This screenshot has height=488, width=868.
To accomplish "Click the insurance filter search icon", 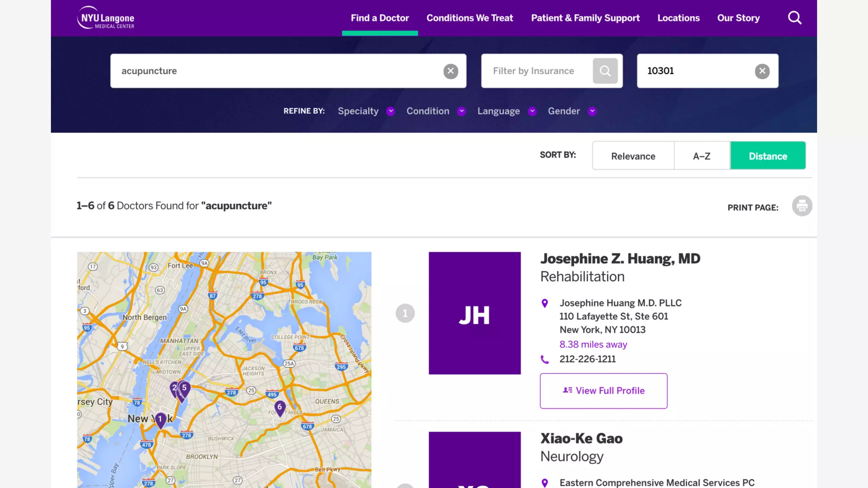I will [x=605, y=71].
